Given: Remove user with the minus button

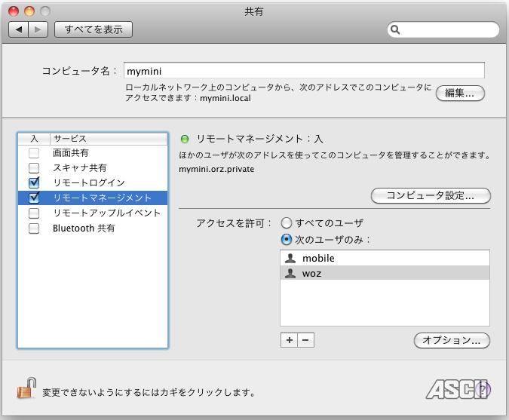Looking at the screenshot, I should 305,340.
